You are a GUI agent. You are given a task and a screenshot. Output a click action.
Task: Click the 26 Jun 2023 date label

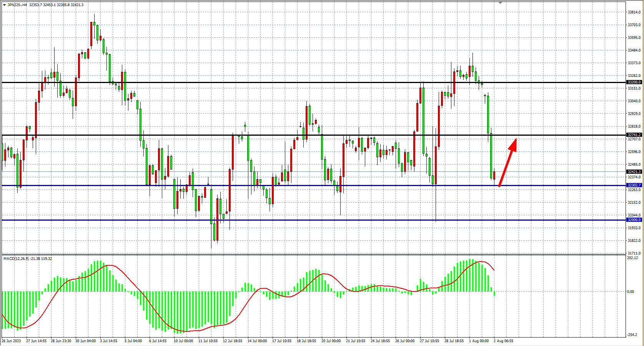point(11,341)
